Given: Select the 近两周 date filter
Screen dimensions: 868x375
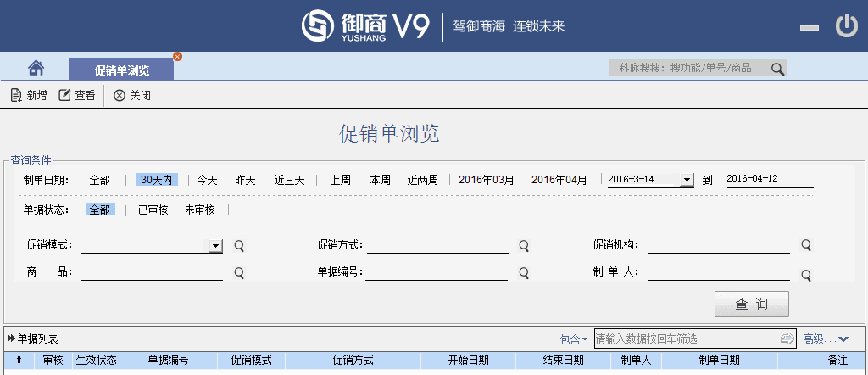Looking at the screenshot, I should (x=422, y=180).
